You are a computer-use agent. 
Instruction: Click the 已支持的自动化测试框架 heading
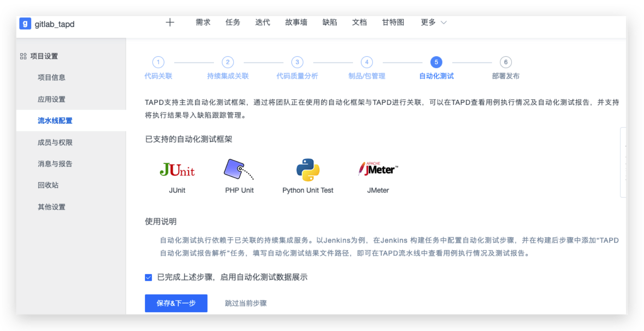click(189, 139)
